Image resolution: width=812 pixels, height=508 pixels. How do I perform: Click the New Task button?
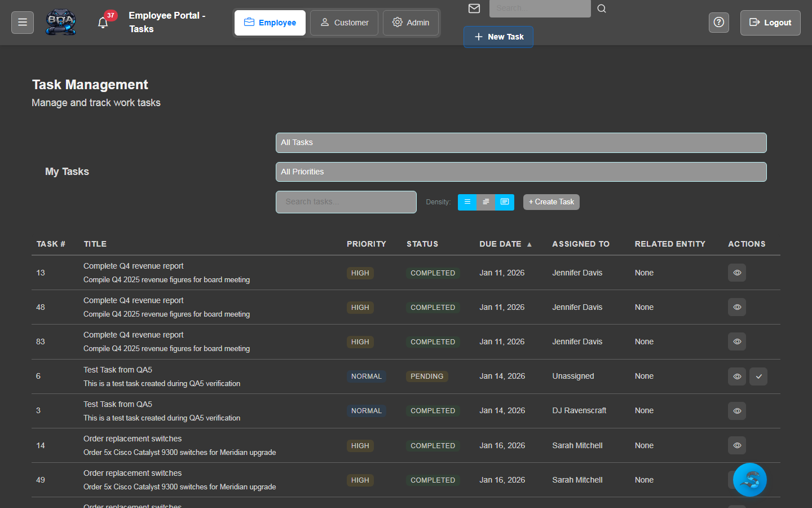point(498,36)
